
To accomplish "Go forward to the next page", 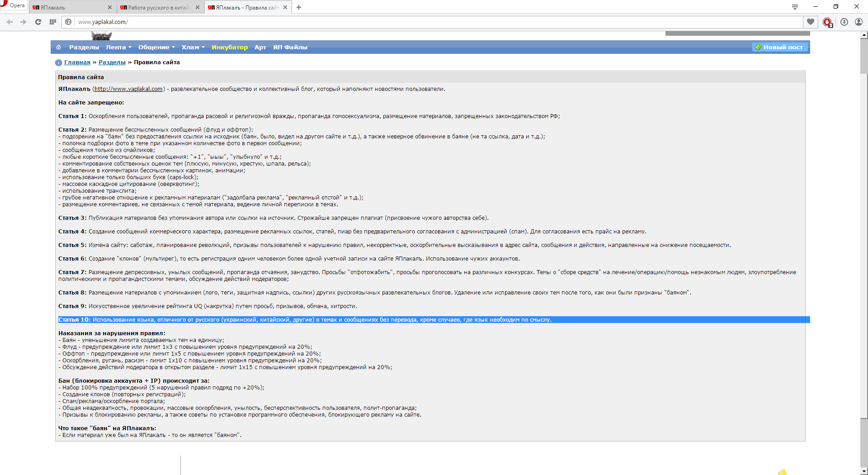I will point(24,22).
